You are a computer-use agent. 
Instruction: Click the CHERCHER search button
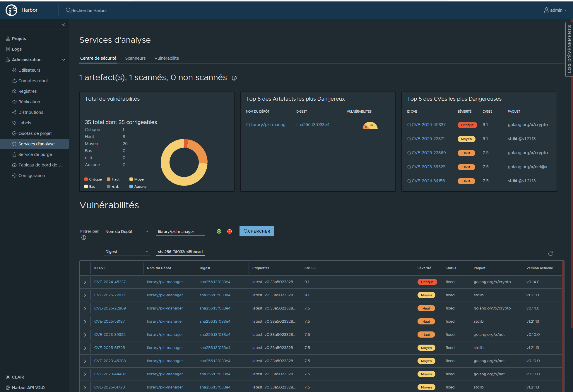click(x=257, y=231)
